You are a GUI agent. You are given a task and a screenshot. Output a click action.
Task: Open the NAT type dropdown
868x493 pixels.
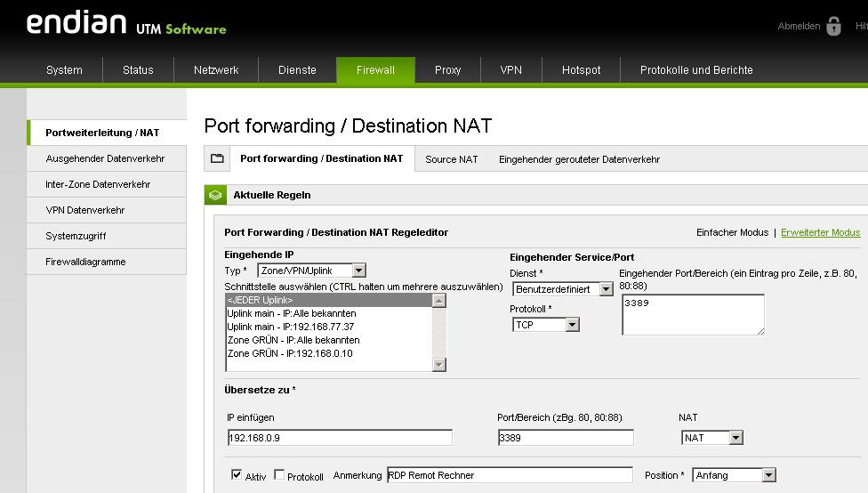coord(711,438)
